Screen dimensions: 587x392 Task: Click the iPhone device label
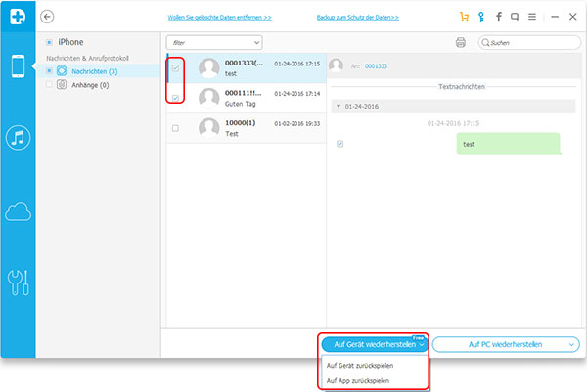[70, 42]
